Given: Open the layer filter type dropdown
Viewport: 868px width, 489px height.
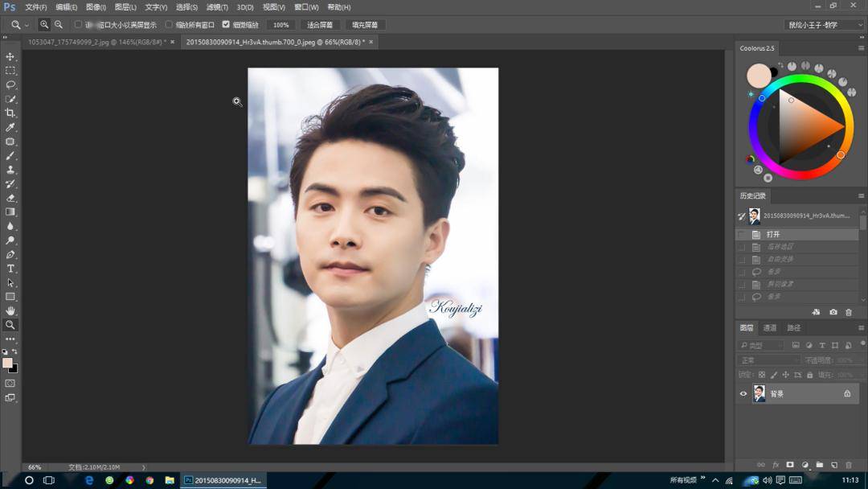Looking at the screenshot, I should 762,345.
